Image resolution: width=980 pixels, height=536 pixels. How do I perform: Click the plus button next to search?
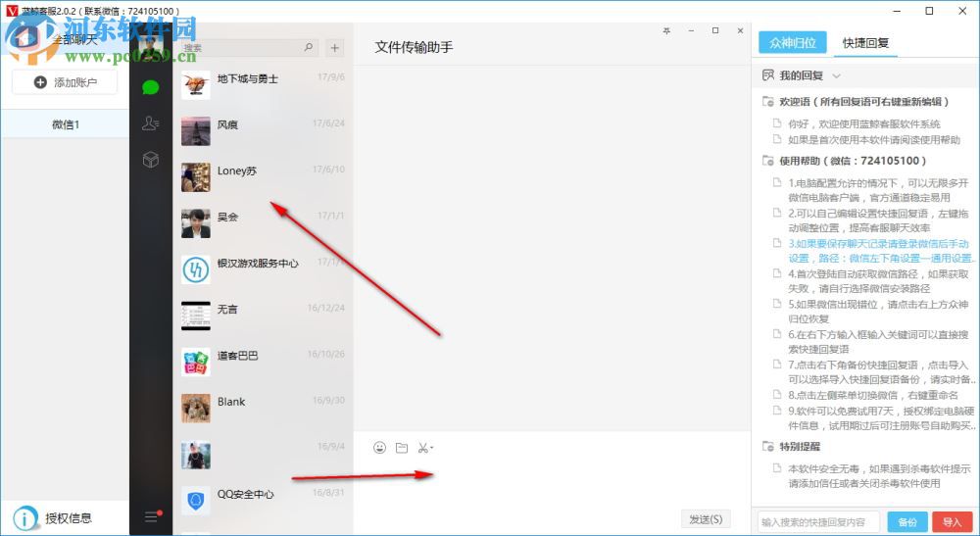[335, 47]
